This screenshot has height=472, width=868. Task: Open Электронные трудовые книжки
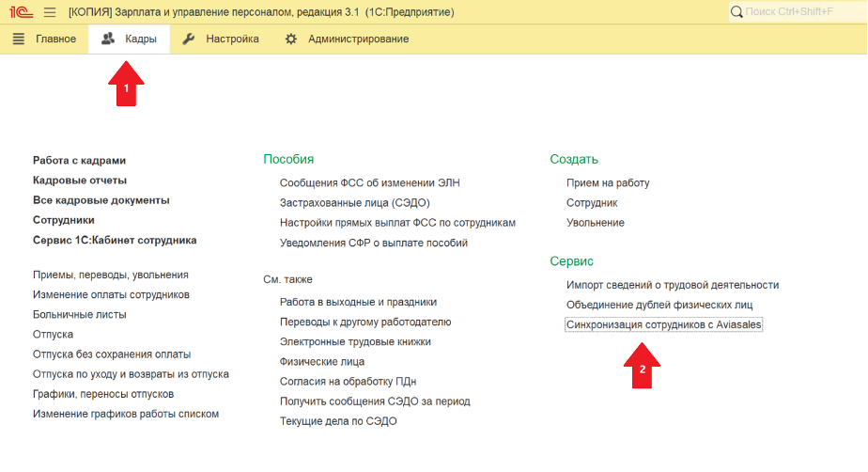point(355,341)
